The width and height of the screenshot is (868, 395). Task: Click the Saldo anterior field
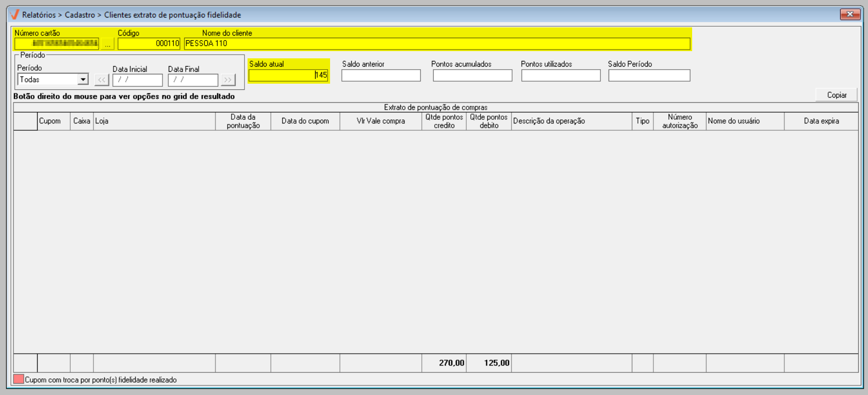tap(381, 75)
